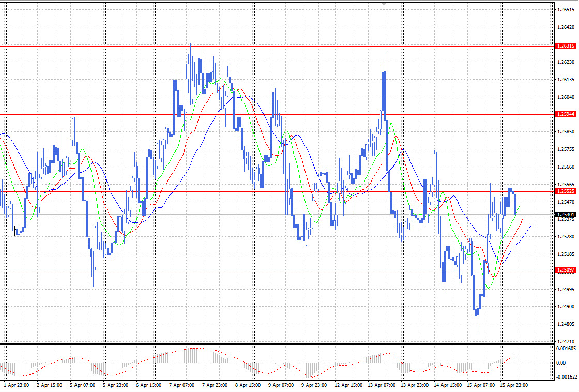
Task: Click the 7 Apr 23:00 time label
Action: (215, 385)
